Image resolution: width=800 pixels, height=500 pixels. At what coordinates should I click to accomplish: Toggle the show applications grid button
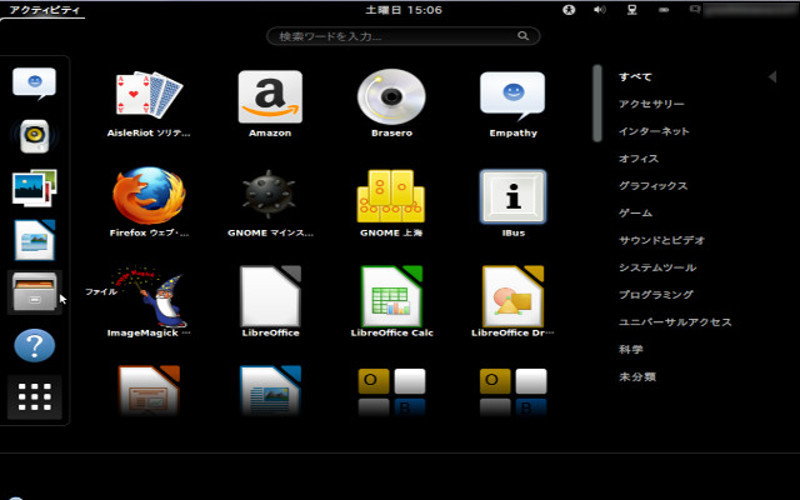[x=34, y=396]
